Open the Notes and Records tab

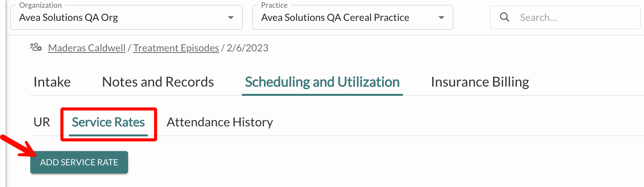[x=158, y=82]
